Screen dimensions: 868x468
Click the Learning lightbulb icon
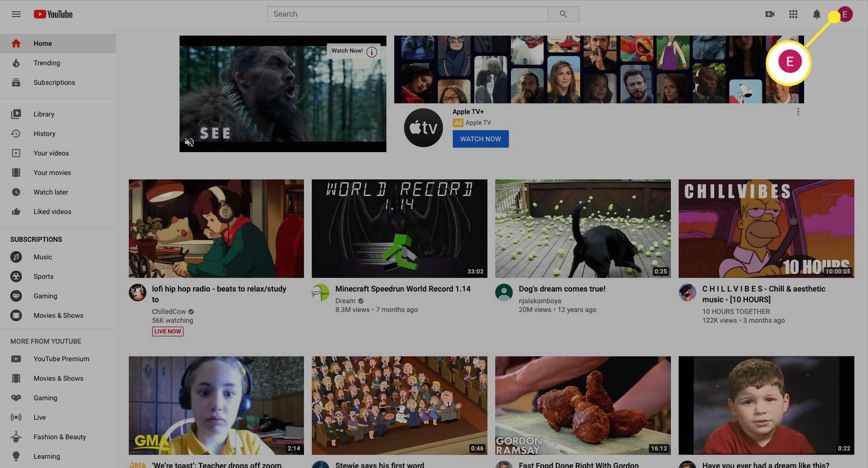coord(16,456)
